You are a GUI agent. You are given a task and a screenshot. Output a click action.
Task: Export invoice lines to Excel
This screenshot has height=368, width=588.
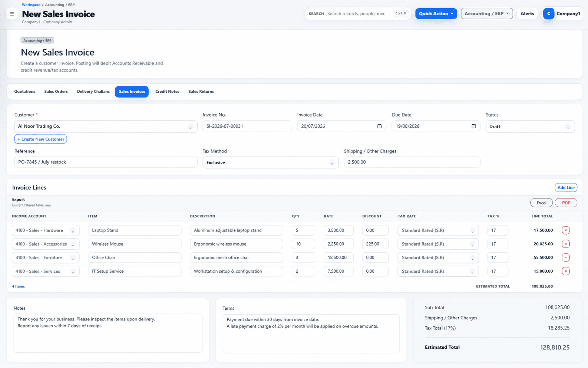tap(542, 203)
